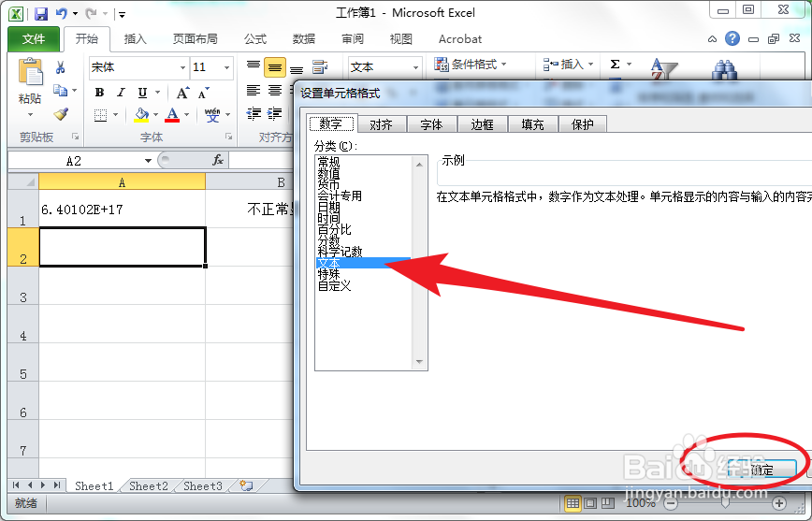The width and height of the screenshot is (812, 521).
Task: Minimize the ribbon caret icon
Action: tap(713, 39)
